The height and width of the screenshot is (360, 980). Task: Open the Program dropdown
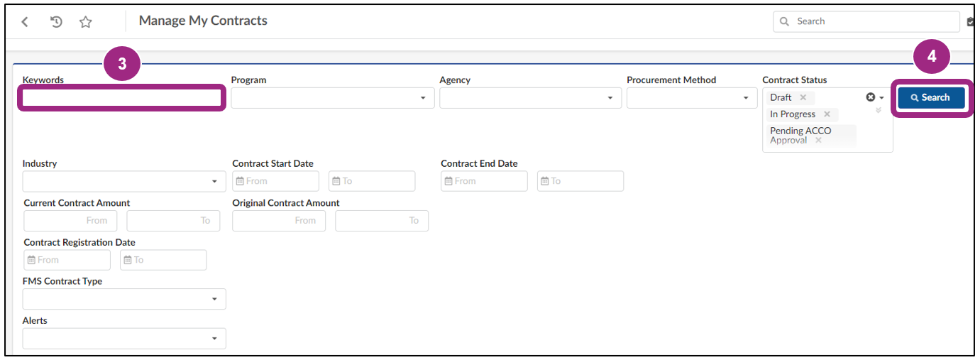tap(333, 98)
